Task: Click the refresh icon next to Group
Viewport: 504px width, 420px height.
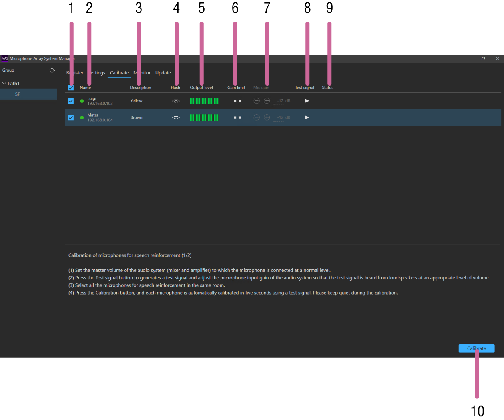Action: [x=52, y=70]
